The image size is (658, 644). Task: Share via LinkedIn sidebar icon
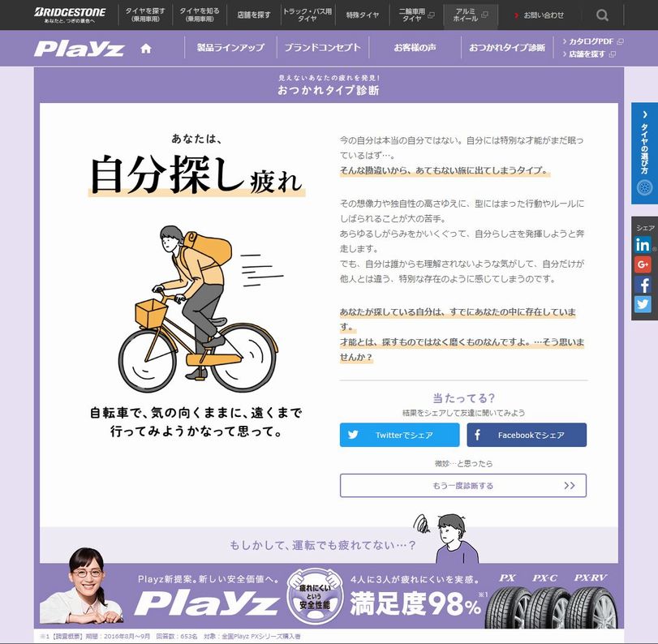643,244
